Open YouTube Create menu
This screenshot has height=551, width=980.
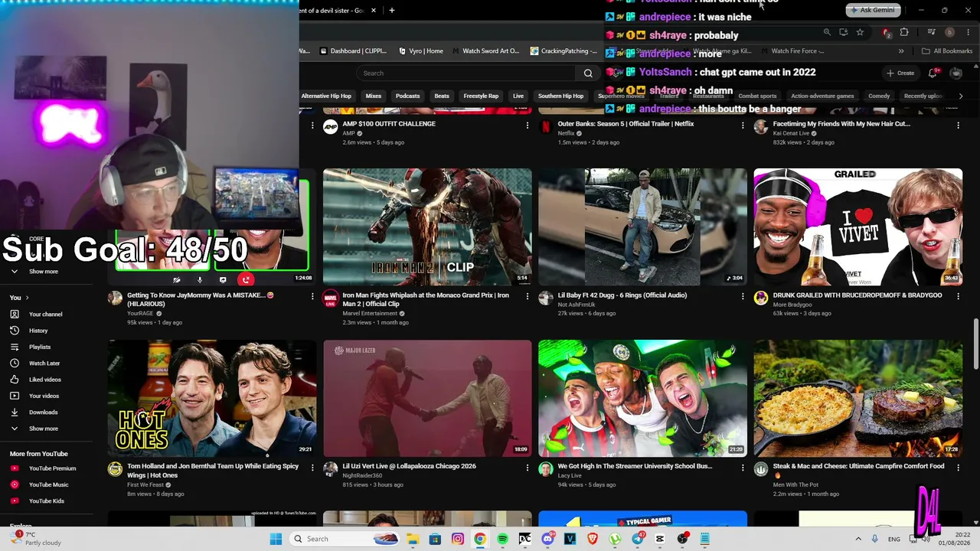point(900,73)
